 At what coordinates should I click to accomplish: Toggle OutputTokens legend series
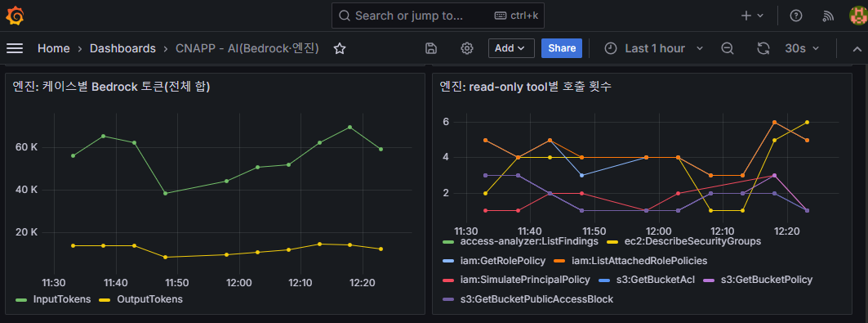149,299
